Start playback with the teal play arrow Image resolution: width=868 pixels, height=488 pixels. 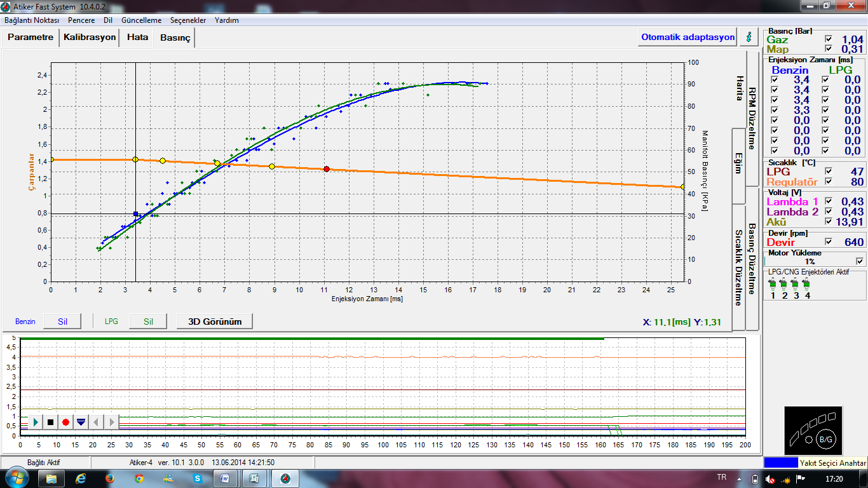[36, 422]
